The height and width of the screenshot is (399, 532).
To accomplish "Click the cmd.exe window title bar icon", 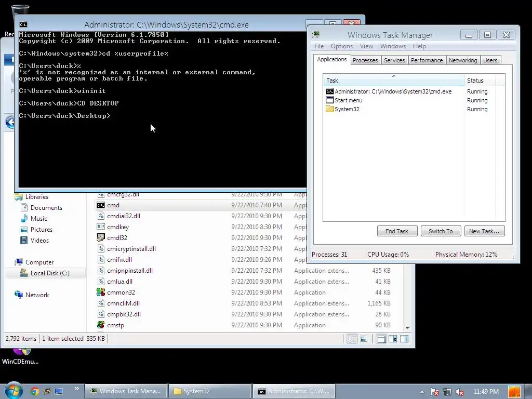I will coord(23,24).
